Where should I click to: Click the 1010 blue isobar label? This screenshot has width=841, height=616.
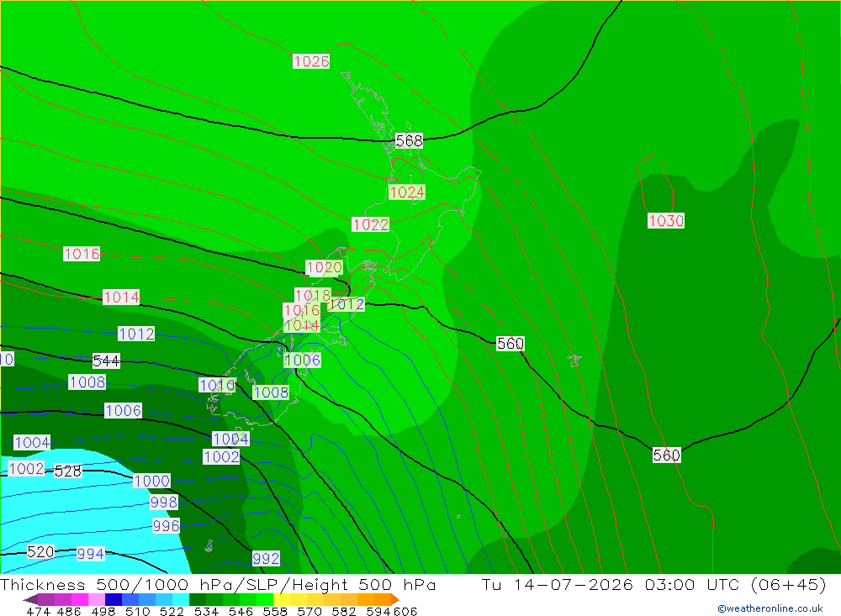pyautogui.click(x=217, y=385)
